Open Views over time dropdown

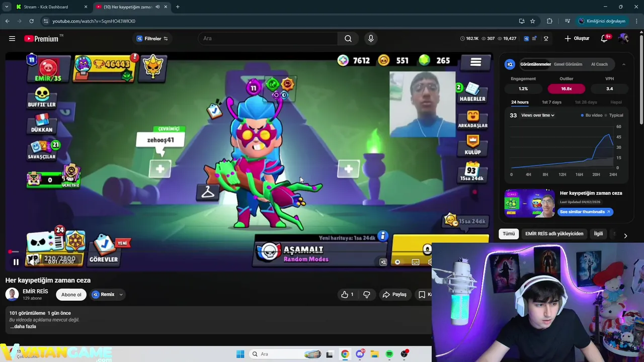[x=538, y=115]
